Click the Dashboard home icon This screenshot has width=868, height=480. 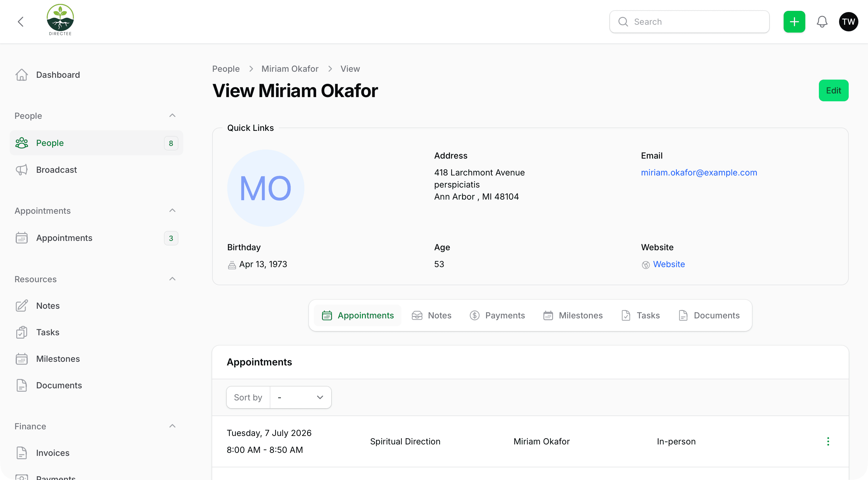coord(22,75)
